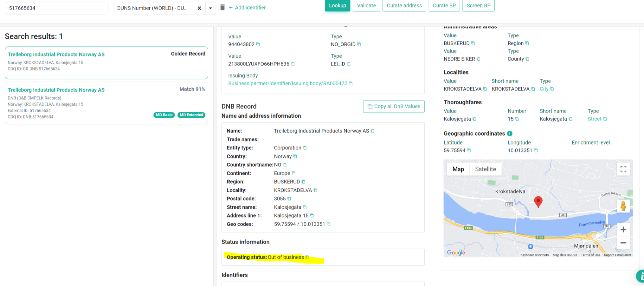Show geographic coordinates info icon
This screenshot has height=286, width=644.
510,133
